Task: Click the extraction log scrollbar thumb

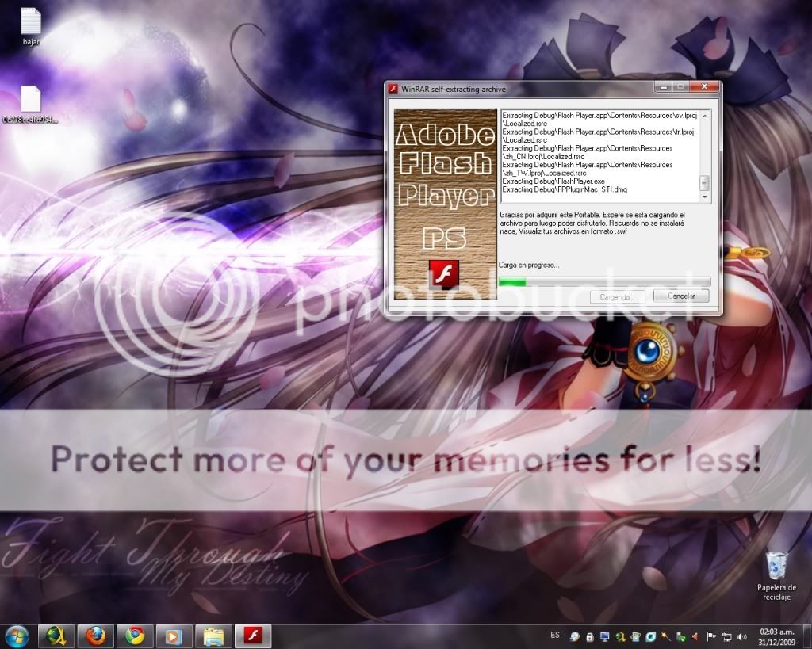Action: click(704, 183)
